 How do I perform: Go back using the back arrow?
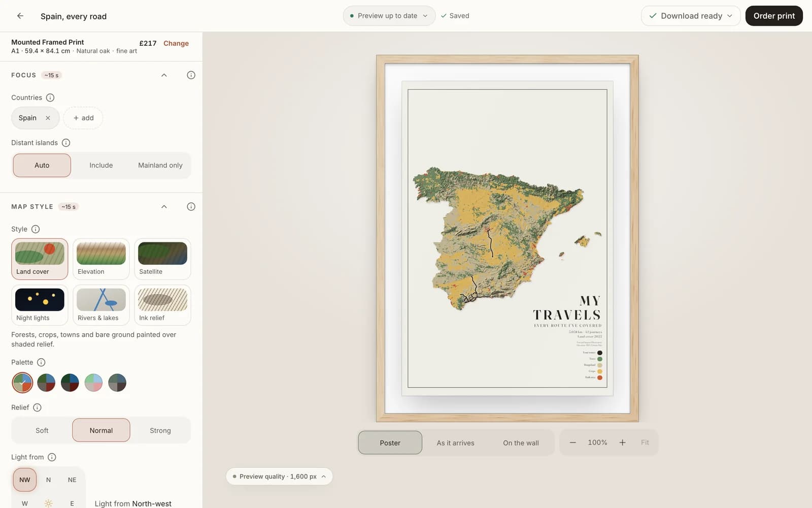point(20,16)
